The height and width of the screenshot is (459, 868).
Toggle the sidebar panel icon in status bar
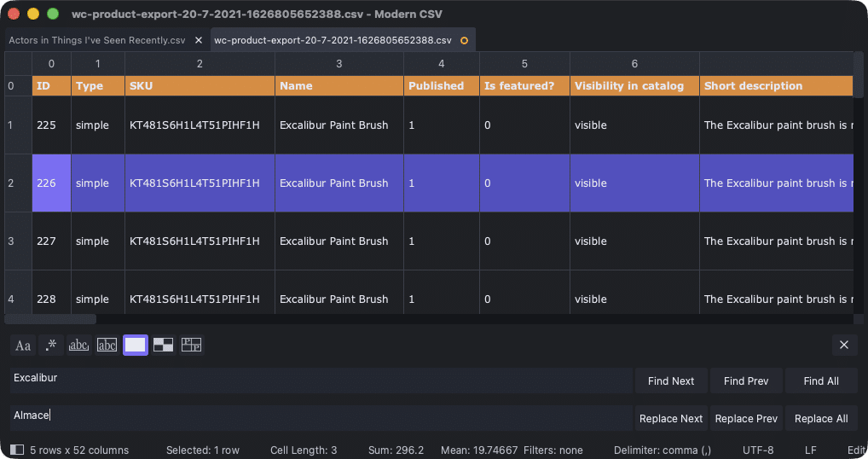click(17, 450)
